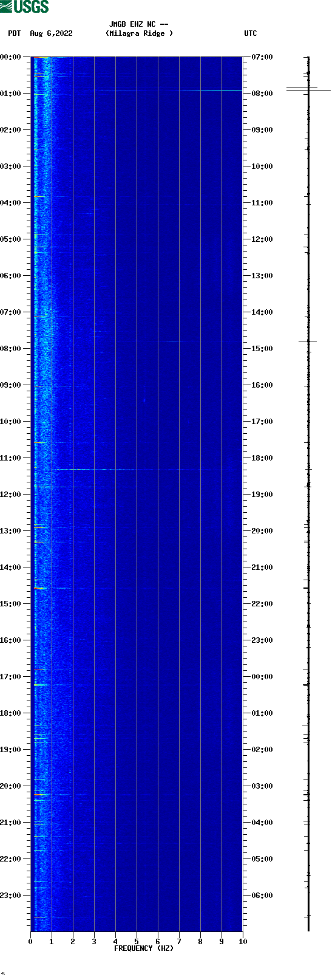Click the 20:00 PDT time label
This screenshot has width=335, height=980.
coord(11,786)
